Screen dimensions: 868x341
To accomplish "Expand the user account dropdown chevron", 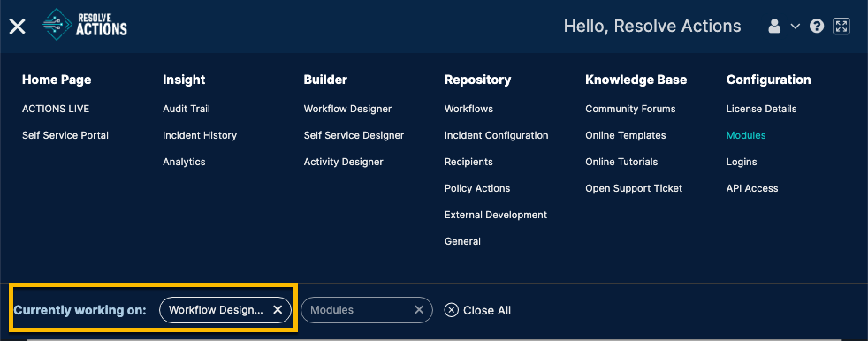I will (x=795, y=26).
